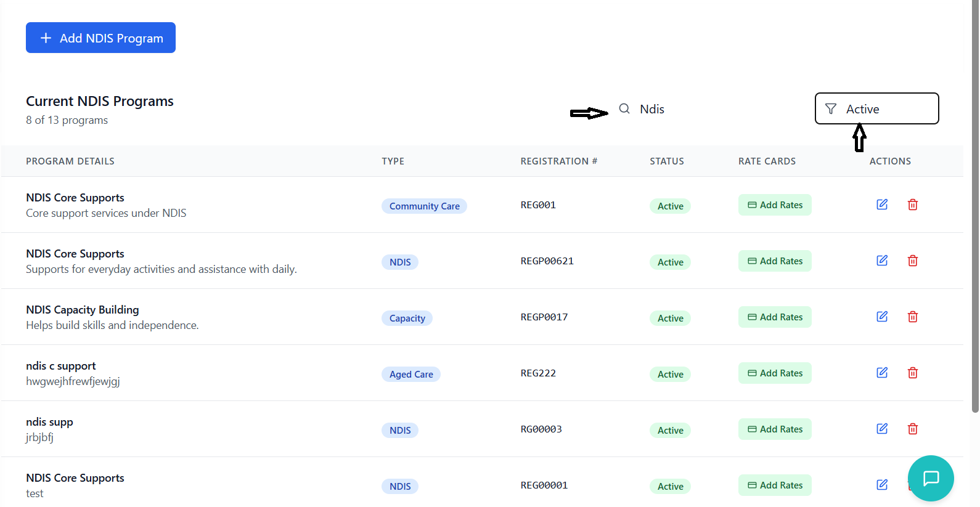Image resolution: width=980 pixels, height=507 pixels.
Task: Open the chat support bubble
Action: (x=930, y=478)
